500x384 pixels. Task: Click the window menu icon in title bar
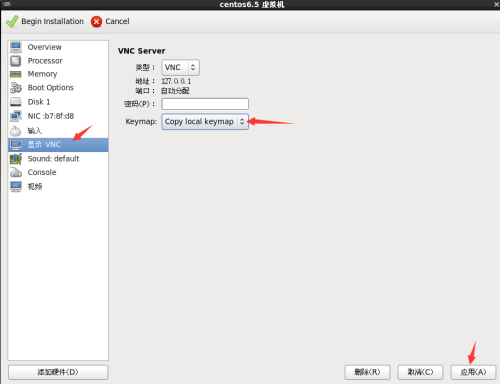coord(7,4)
